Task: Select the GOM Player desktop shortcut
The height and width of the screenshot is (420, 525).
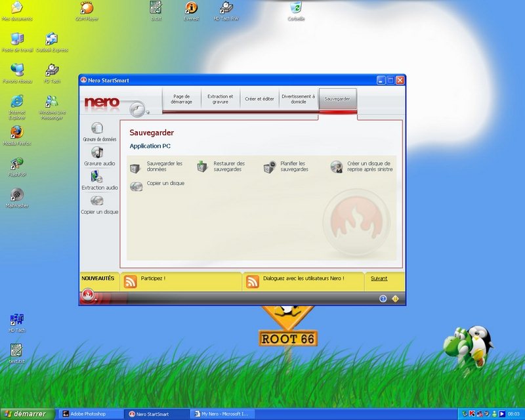Action: point(87,10)
